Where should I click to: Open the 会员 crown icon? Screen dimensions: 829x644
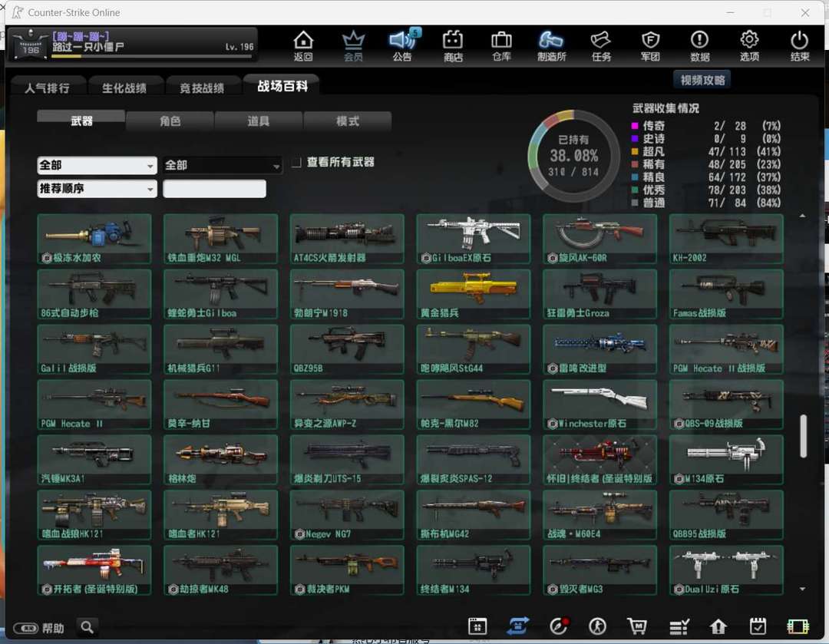pyautogui.click(x=353, y=45)
